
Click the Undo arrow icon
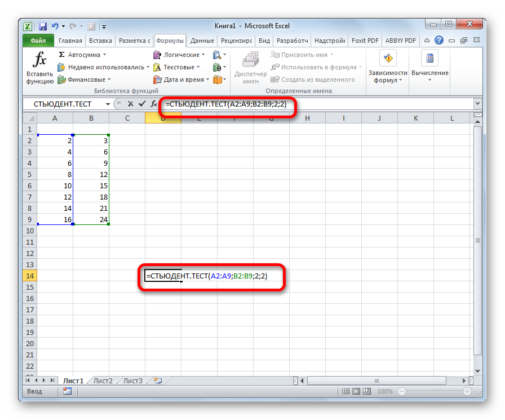coord(55,26)
